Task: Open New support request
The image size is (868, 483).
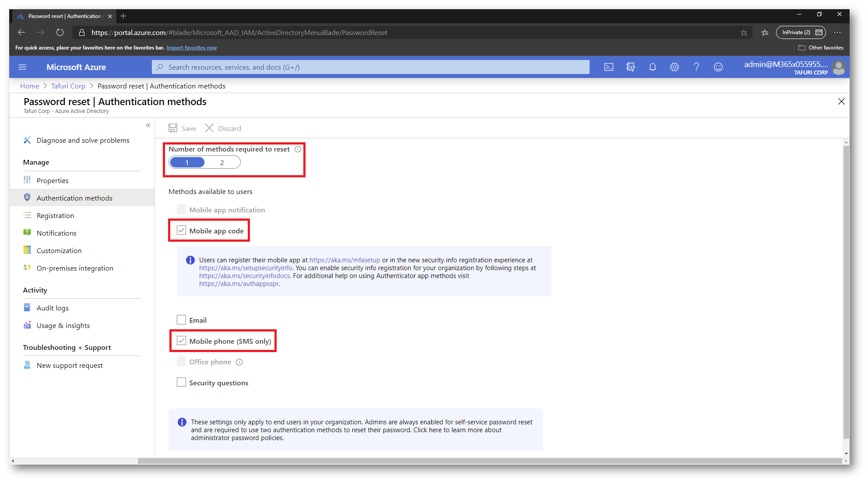Action: pyautogui.click(x=70, y=365)
